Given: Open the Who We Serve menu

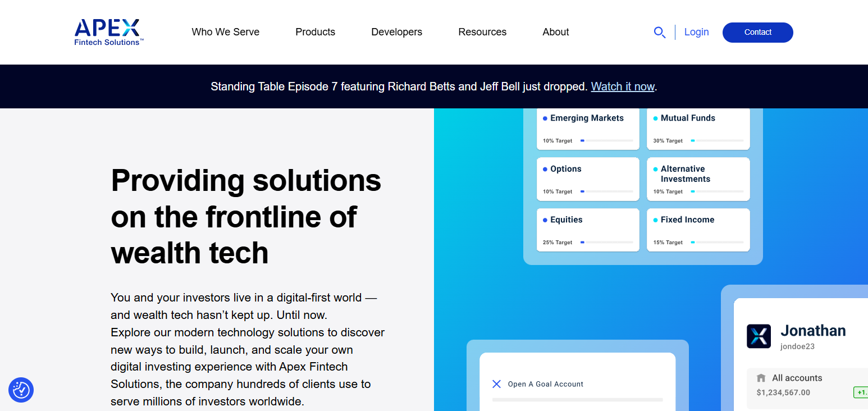Looking at the screenshot, I should pyautogui.click(x=226, y=32).
